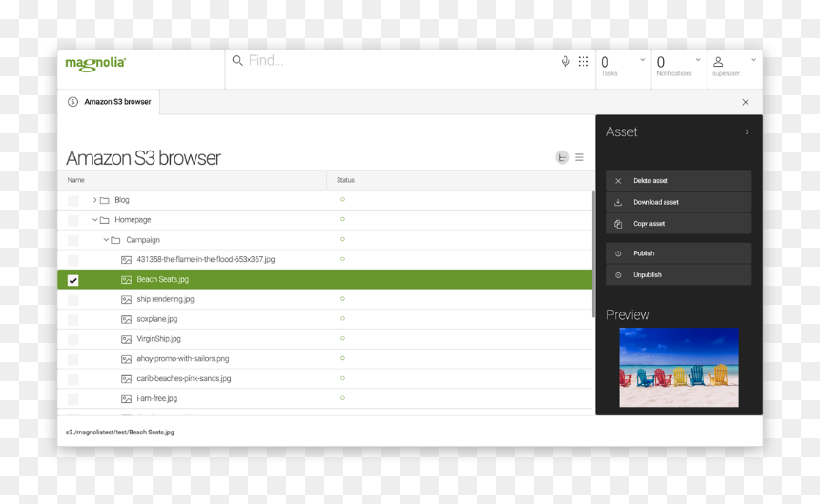The height and width of the screenshot is (504, 820).
Task: Click the Homepage folder icon
Action: coord(105,220)
